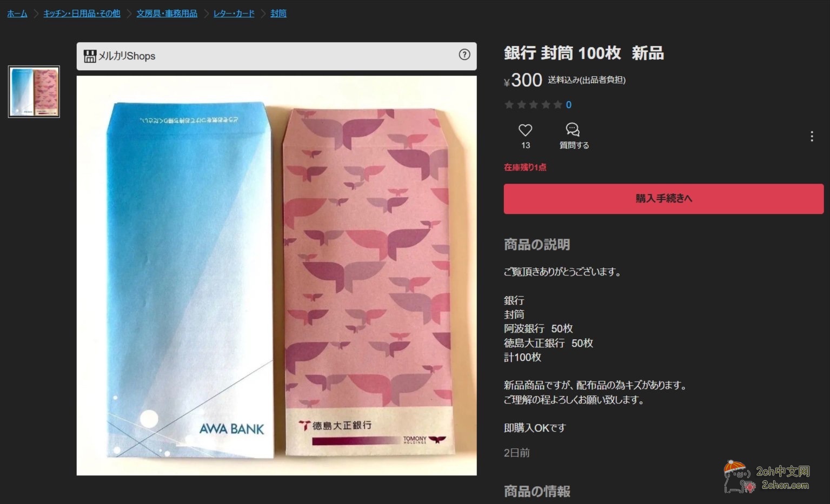The image size is (830, 504).
Task: Open the ホーム breadcrumb link
Action: point(17,14)
